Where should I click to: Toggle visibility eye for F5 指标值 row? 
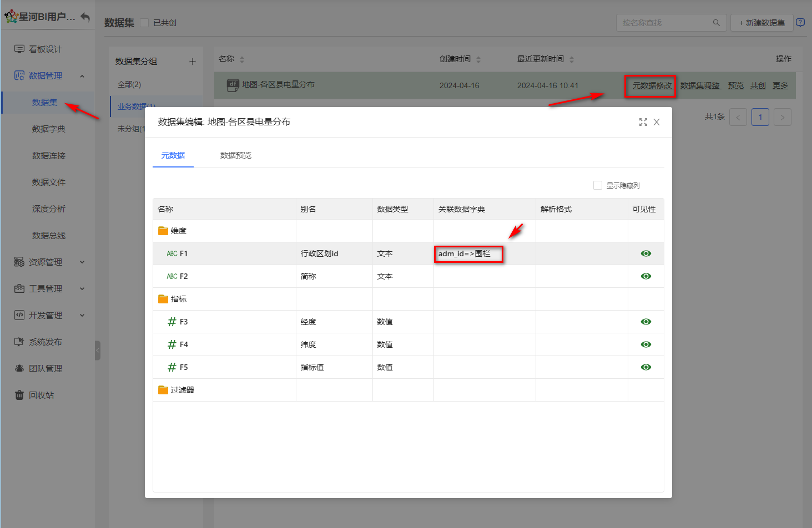coord(645,367)
